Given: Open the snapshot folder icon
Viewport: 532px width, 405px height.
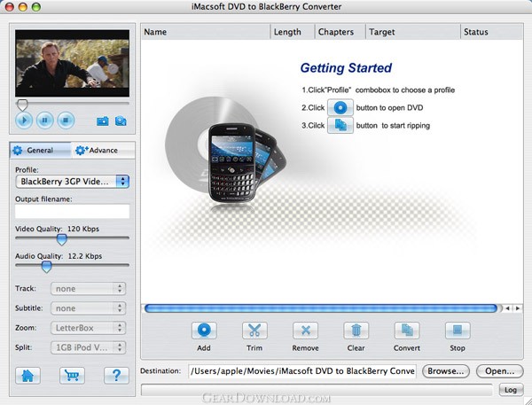Looking at the screenshot, I should click(121, 121).
